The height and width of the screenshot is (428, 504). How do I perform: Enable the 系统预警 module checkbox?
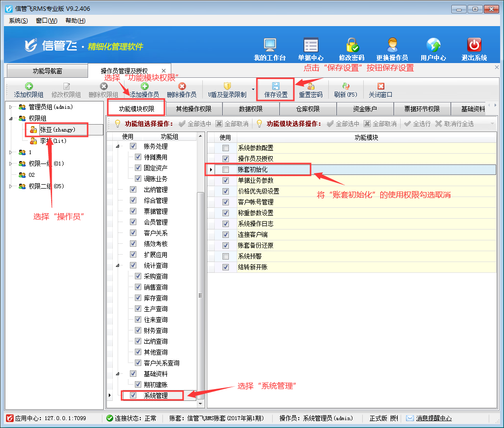[225, 257]
